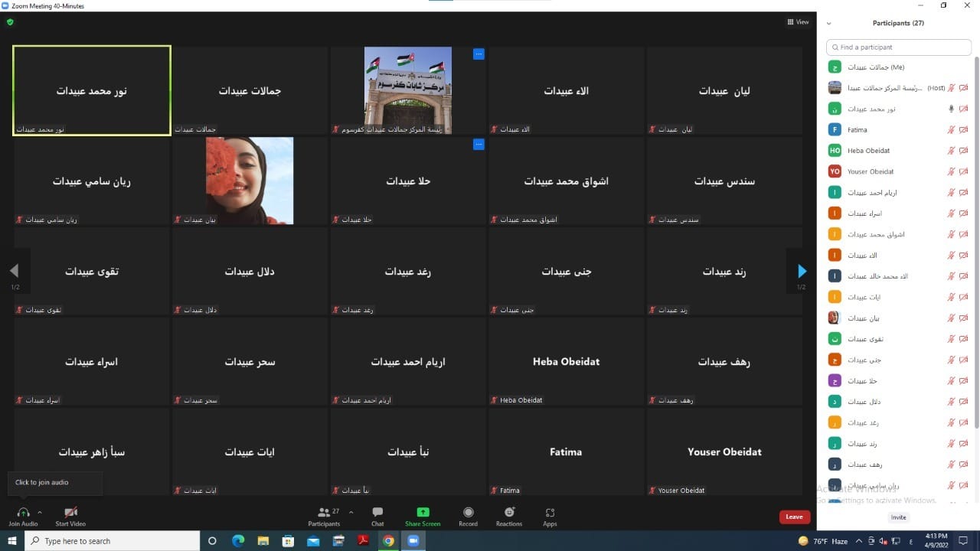980x551 pixels.
Task: Click the Leave meeting button
Action: 794,517
